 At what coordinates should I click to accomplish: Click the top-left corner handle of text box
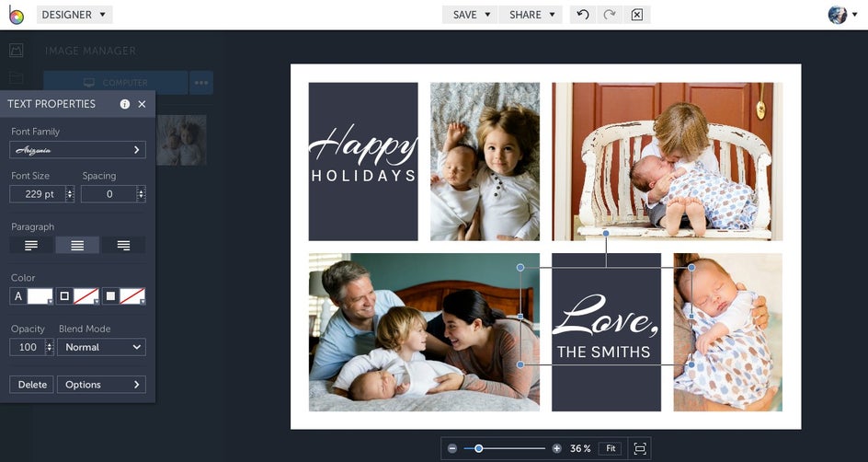[520, 268]
